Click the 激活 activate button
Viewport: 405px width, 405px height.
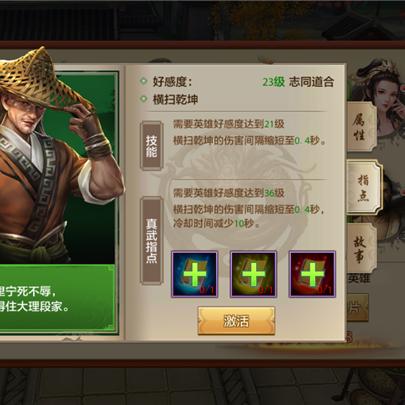236,321
